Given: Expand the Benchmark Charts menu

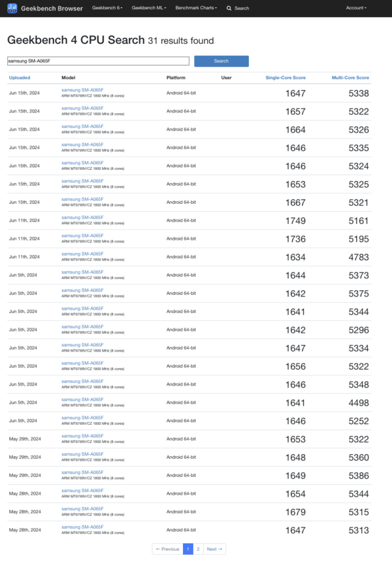Looking at the screenshot, I should (197, 8).
